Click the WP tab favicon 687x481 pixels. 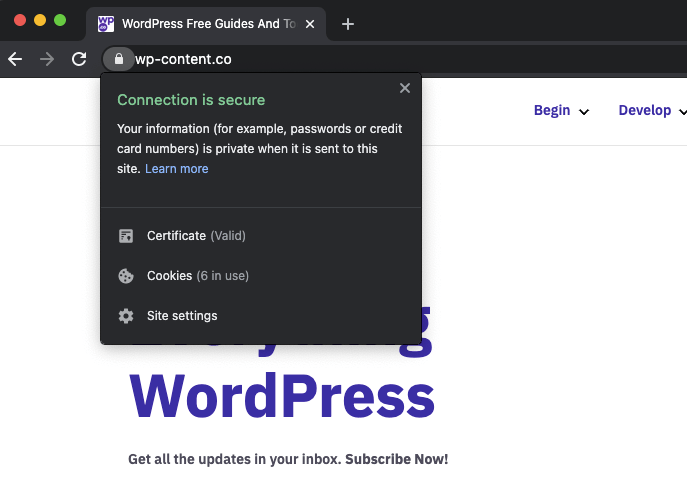point(106,24)
